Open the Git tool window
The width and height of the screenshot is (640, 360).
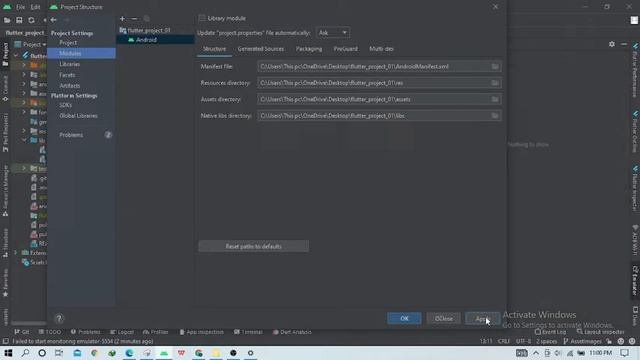click(x=22, y=332)
